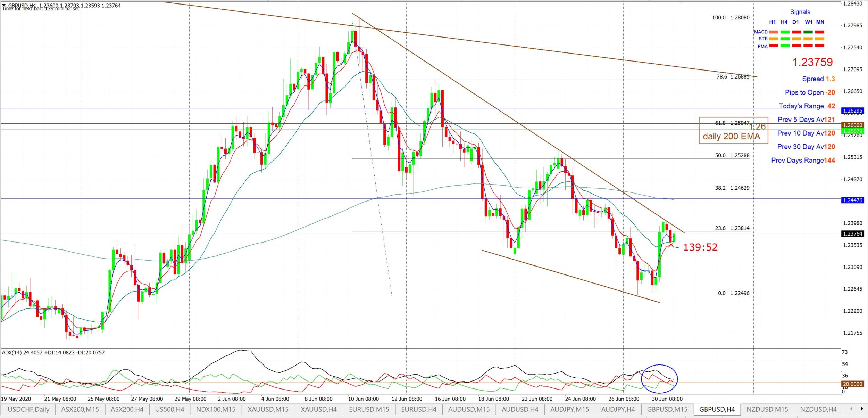Screen dimensions: 868x418
Task: Click the Pips to Open -20 readout
Action: [810, 92]
